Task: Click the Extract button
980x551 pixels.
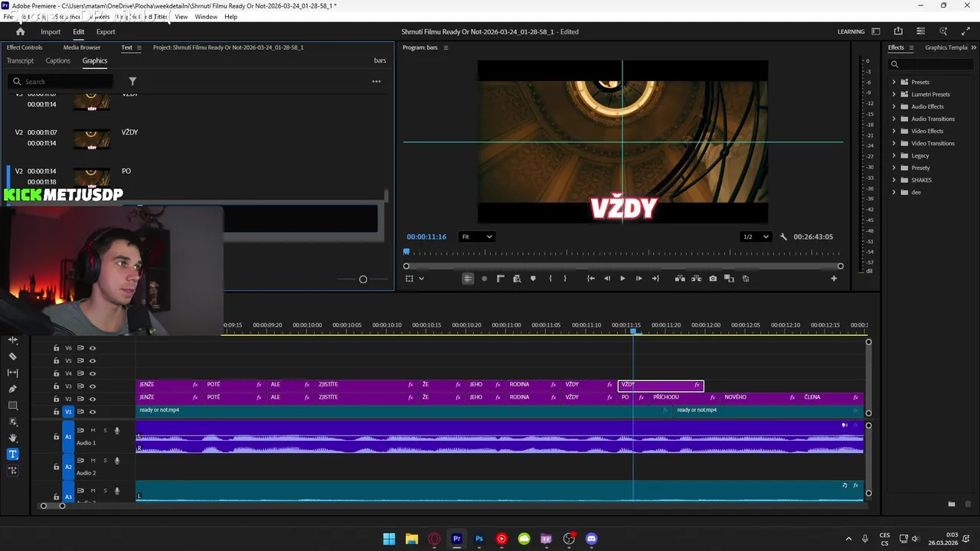Action: pos(696,279)
